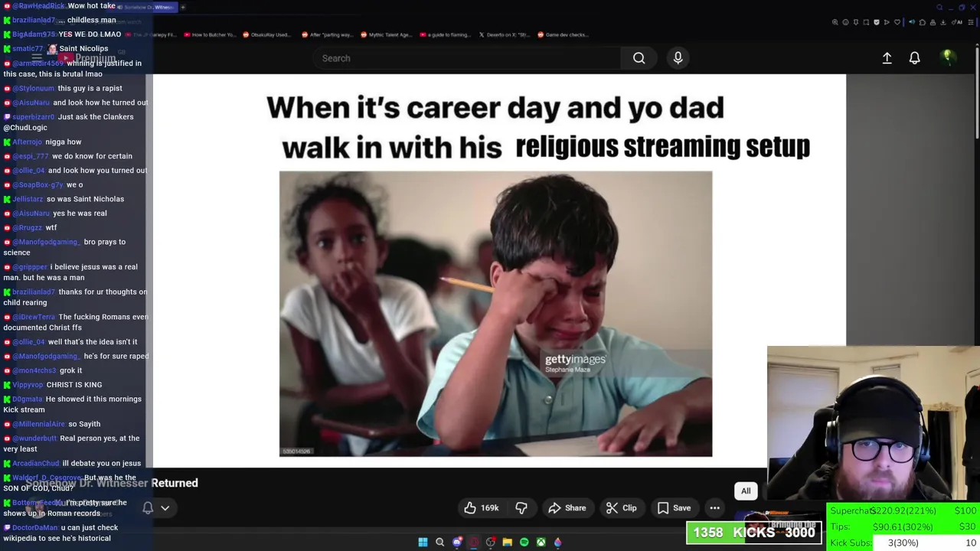
Task: Open Windows taskbar search
Action: pyautogui.click(x=439, y=542)
